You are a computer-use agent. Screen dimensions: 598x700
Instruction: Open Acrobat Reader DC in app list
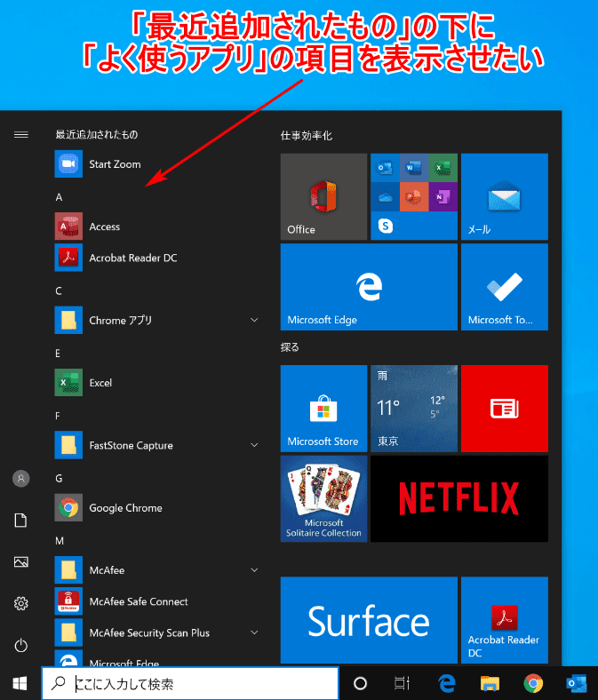coord(132,258)
